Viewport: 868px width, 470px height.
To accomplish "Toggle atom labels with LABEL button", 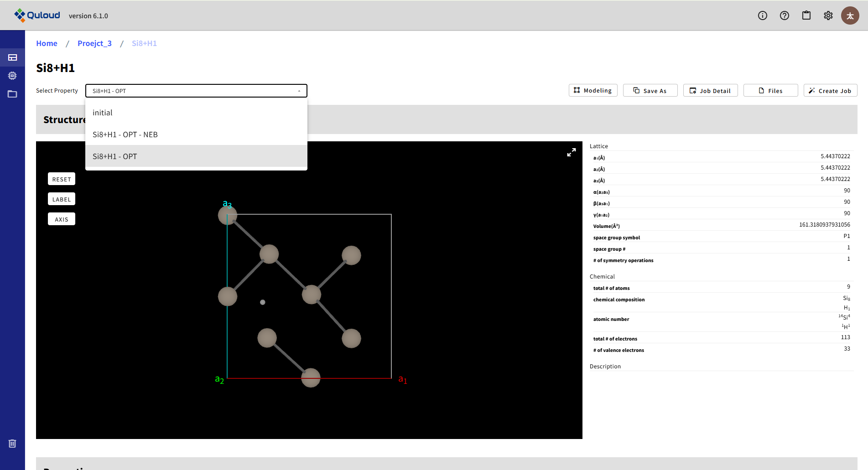I will click(62, 199).
